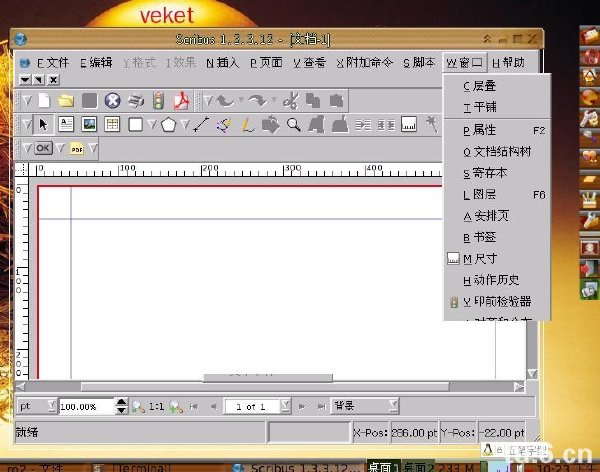The image size is (600, 472).
Task: Click the Cut scissors icon
Action: pyautogui.click(x=291, y=101)
